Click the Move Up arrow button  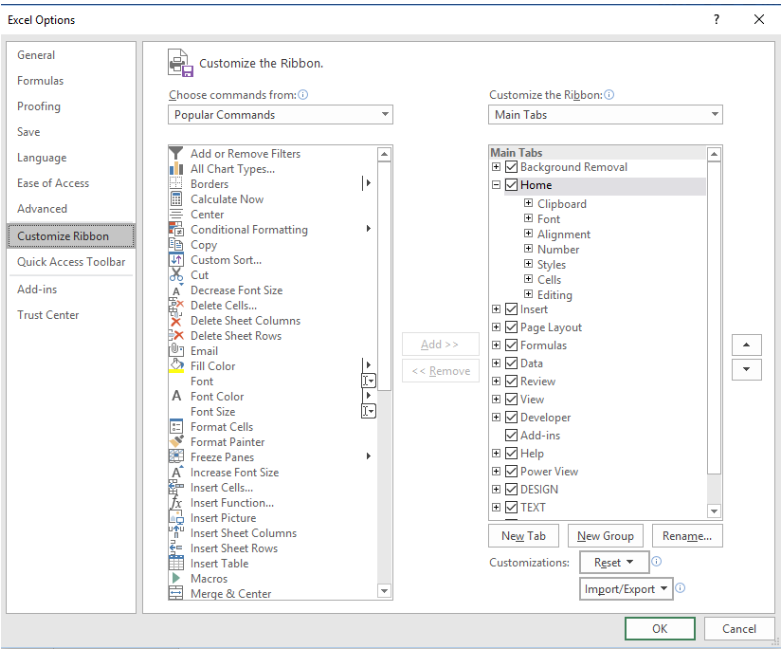click(x=746, y=345)
